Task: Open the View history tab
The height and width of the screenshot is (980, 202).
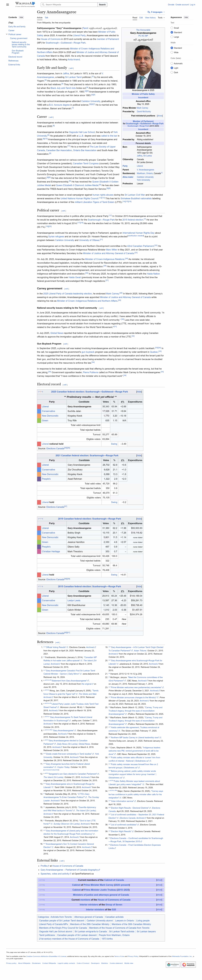Action: pyautogui.click(x=150, y=17)
